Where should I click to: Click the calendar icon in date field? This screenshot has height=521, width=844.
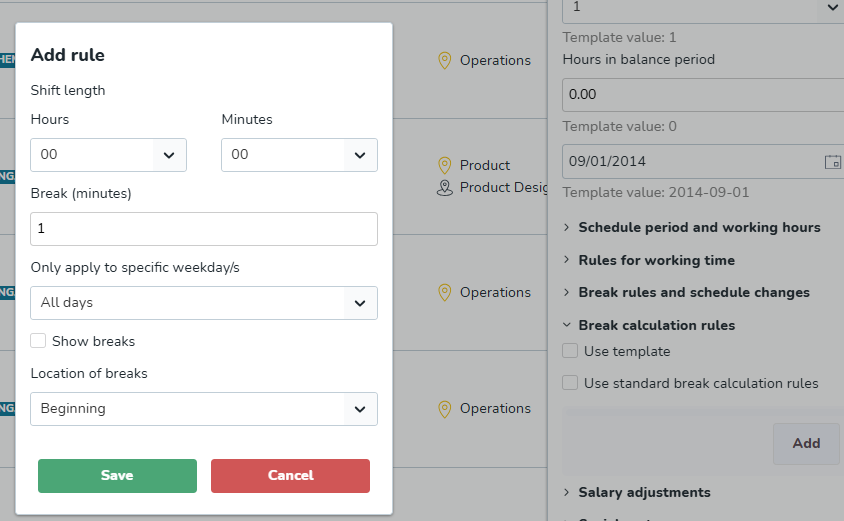pyautogui.click(x=832, y=162)
